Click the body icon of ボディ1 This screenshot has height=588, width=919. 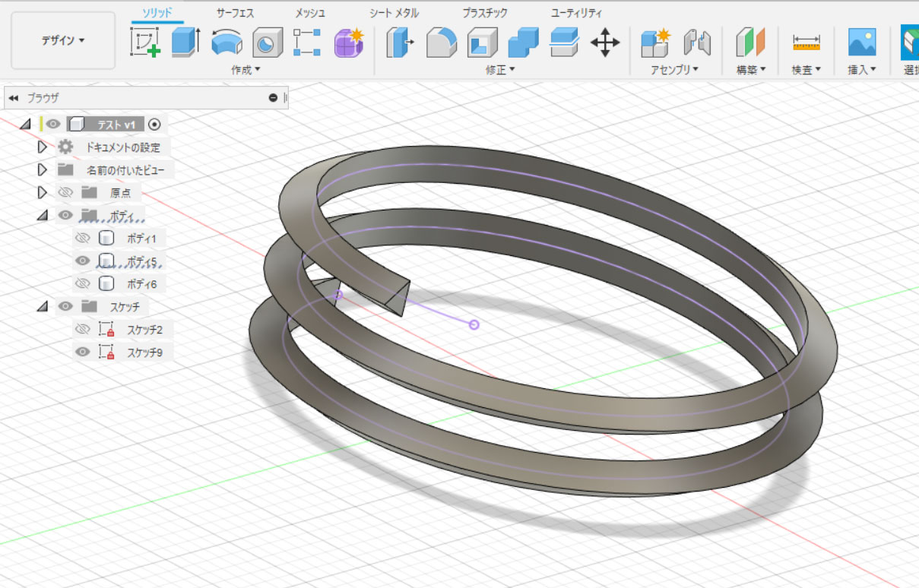tap(106, 239)
